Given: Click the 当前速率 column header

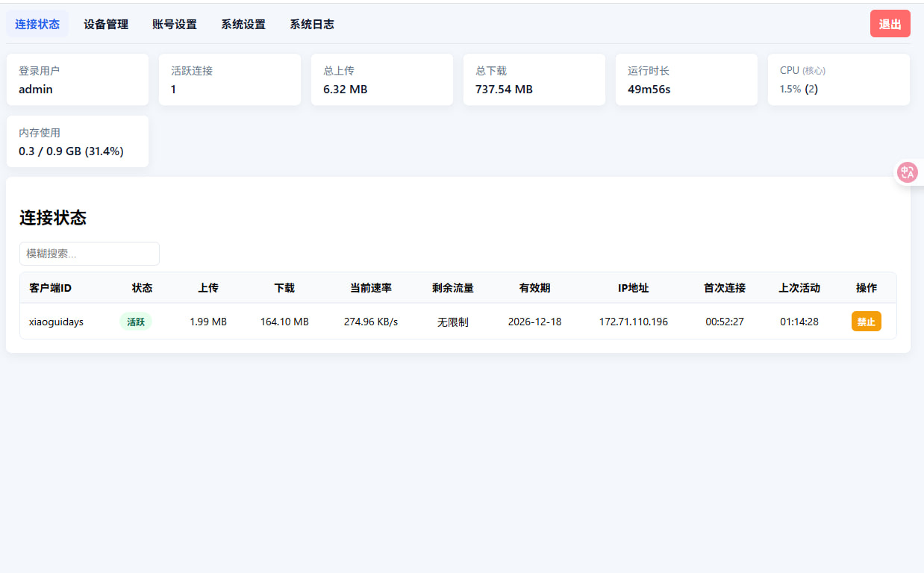Looking at the screenshot, I should [x=371, y=288].
